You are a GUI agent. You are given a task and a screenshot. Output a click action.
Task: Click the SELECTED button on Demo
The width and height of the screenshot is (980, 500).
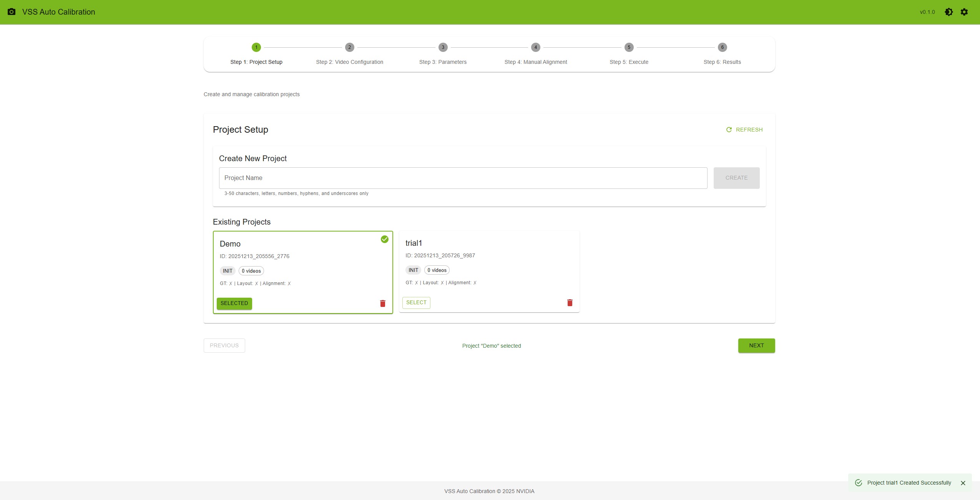click(x=234, y=303)
